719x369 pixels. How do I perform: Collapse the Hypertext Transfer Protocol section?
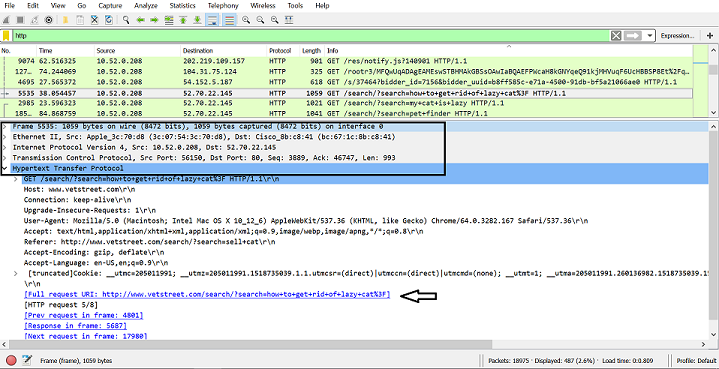(x=4, y=168)
